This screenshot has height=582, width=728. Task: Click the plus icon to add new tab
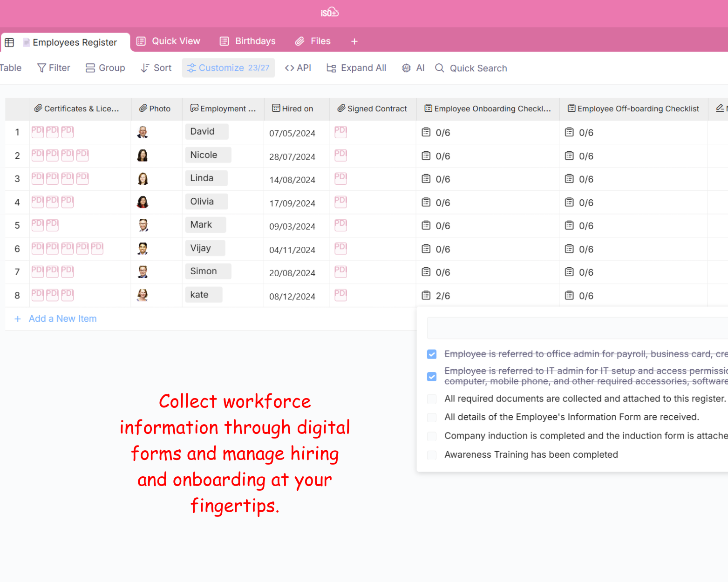[354, 41]
